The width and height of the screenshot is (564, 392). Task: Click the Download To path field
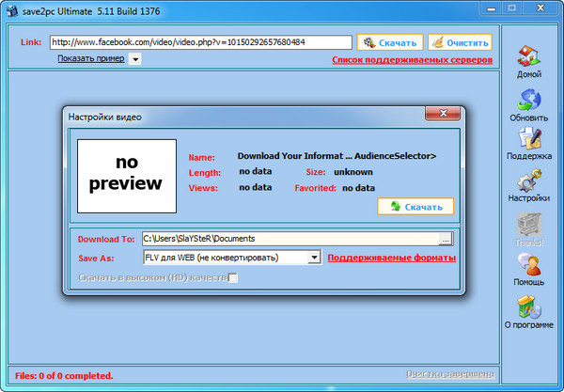[x=290, y=239]
